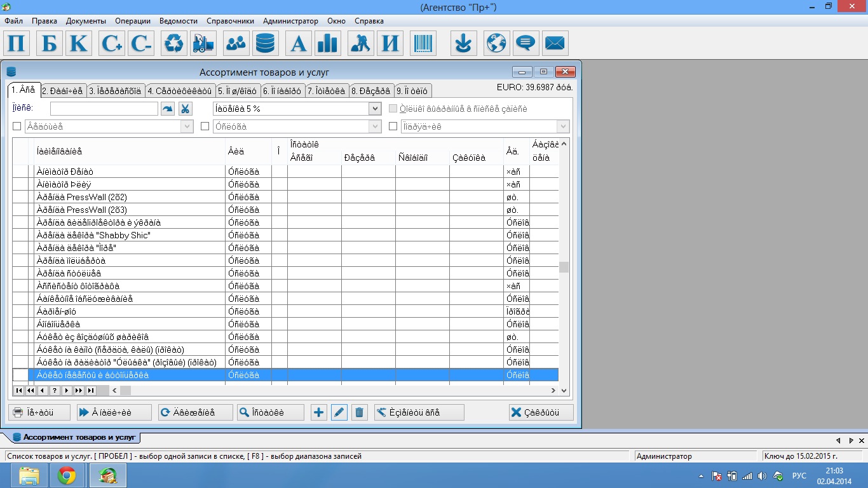
Task: Switch to the tab numbered 4
Action: pyautogui.click(x=179, y=91)
